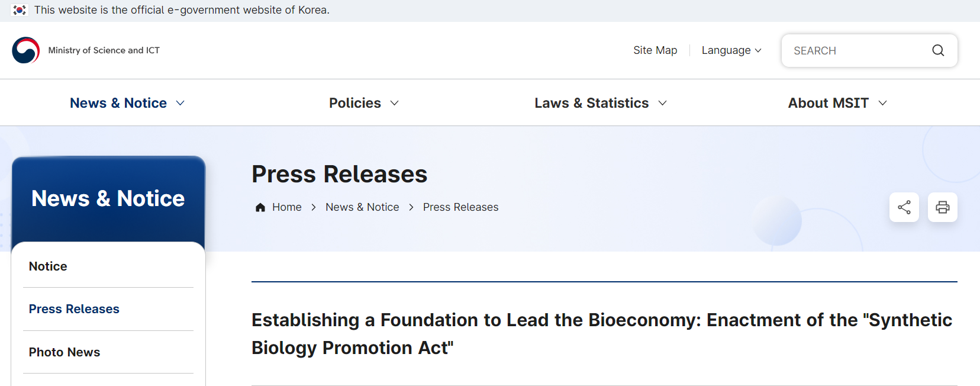Select Press Releases in the sidebar
Viewport: 980px width, 386px height.
click(74, 309)
